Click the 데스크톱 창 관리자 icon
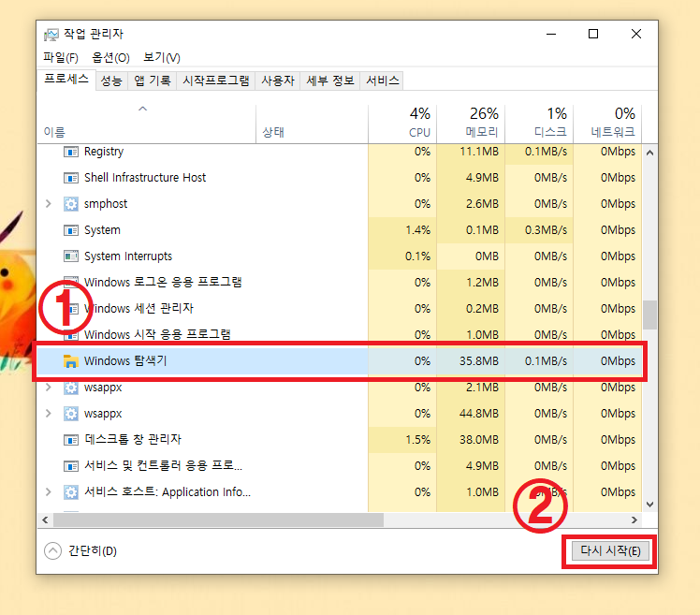 (71, 440)
